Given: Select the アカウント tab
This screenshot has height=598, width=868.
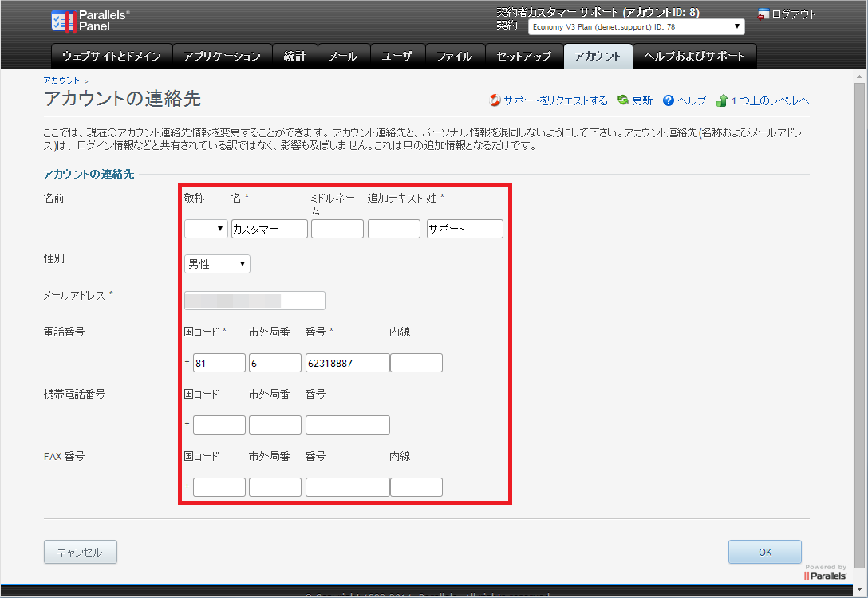Looking at the screenshot, I should 598,56.
